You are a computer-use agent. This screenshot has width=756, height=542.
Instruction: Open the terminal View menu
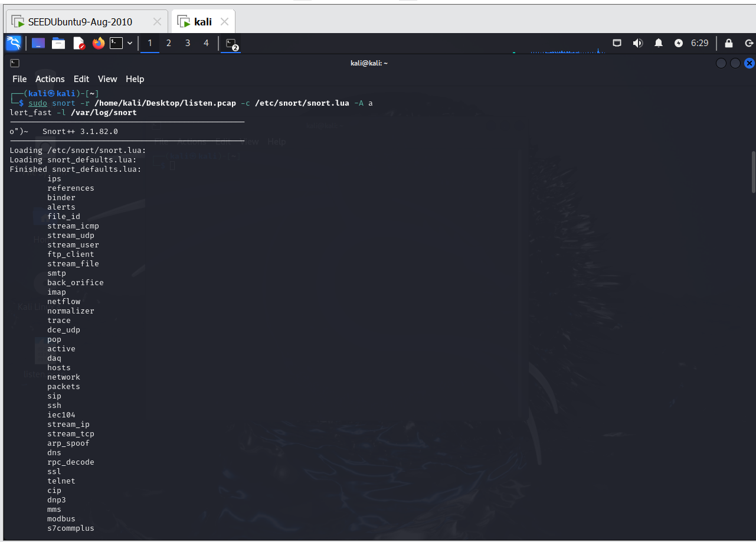(x=107, y=79)
